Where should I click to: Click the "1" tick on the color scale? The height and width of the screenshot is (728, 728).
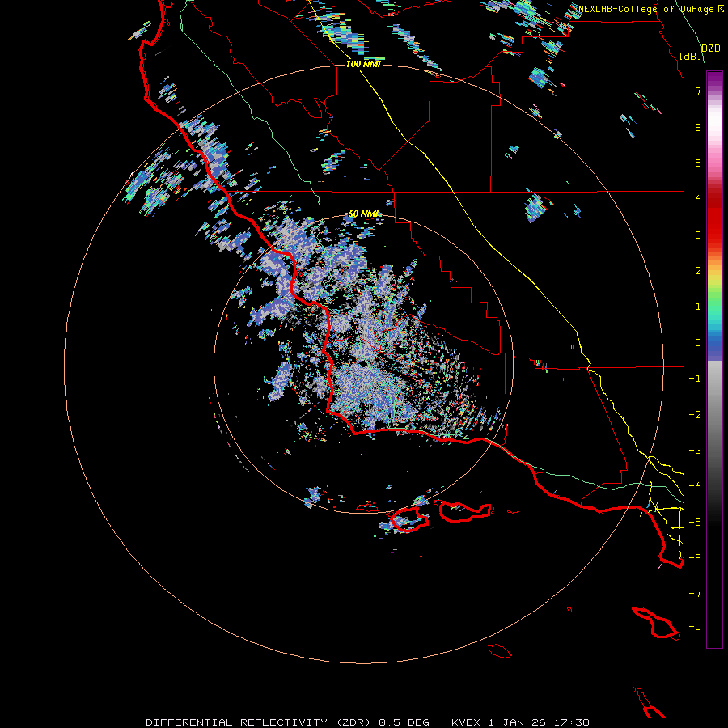click(x=698, y=307)
